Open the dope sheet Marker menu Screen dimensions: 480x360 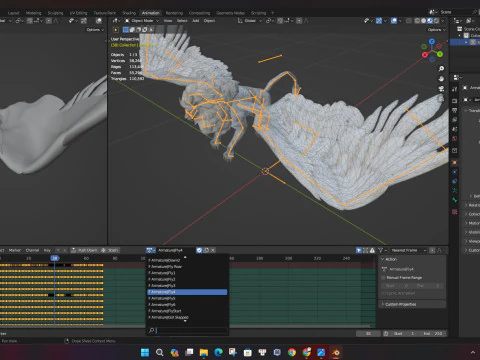click(x=15, y=250)
